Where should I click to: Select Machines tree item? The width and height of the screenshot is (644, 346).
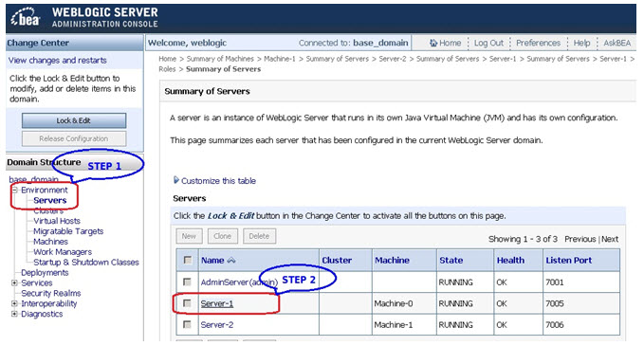50,242
